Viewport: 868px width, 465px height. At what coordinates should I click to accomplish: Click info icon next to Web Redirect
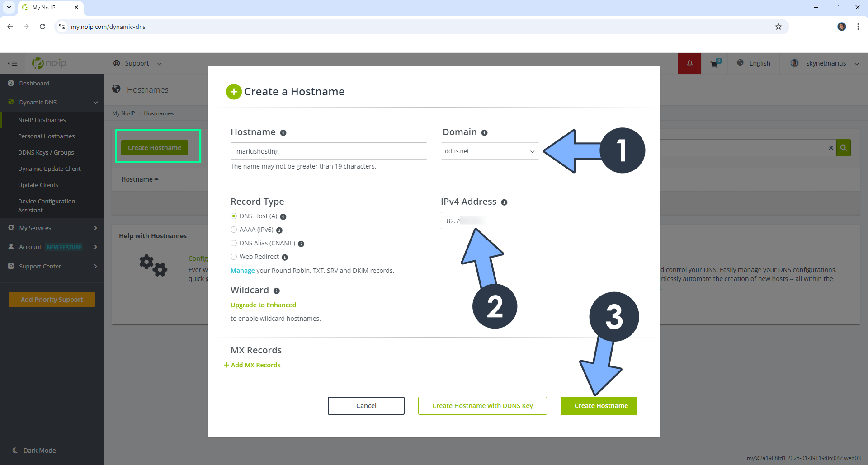(285, 258)
